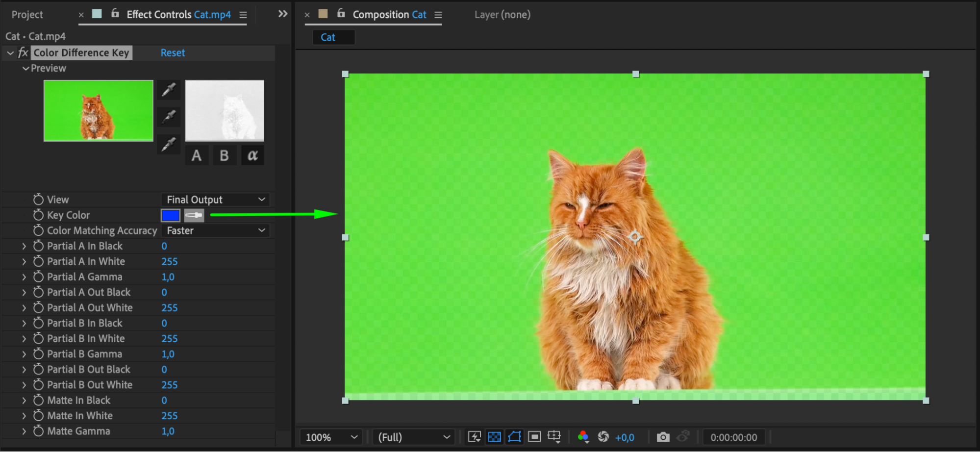The image size is (980, 452).
Task: Select the alpha matte preview button
Action: 252,155
